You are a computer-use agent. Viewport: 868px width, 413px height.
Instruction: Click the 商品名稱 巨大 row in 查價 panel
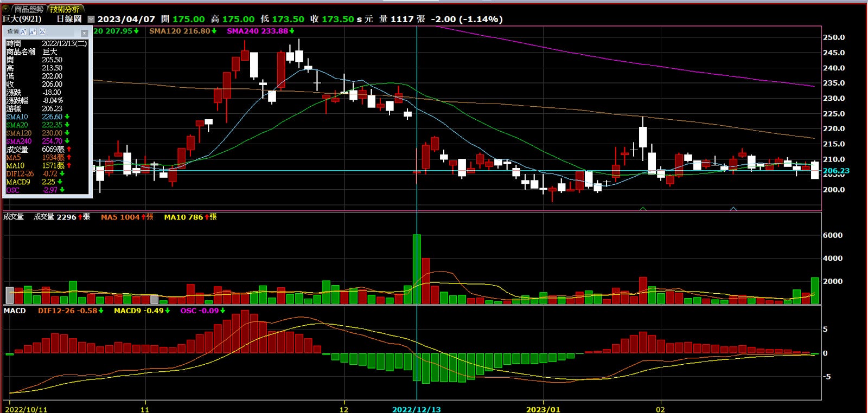pyautogui.click(x=46, y=51)
